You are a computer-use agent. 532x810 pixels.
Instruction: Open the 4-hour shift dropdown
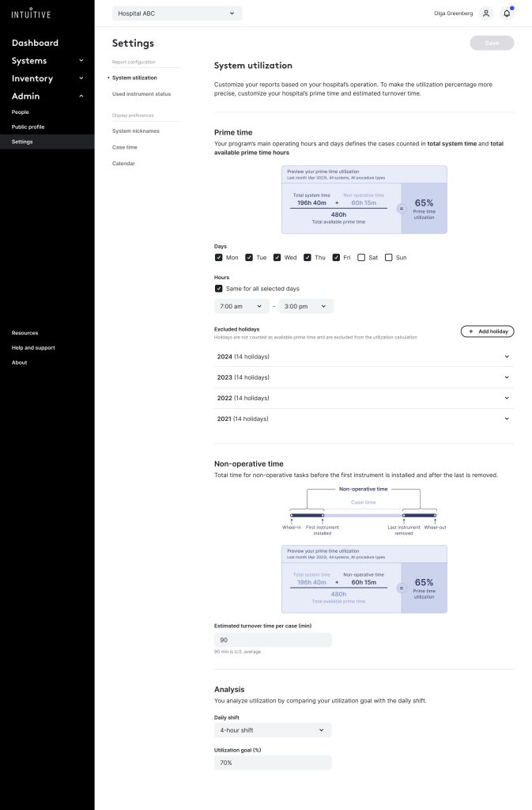coord(272,730)
